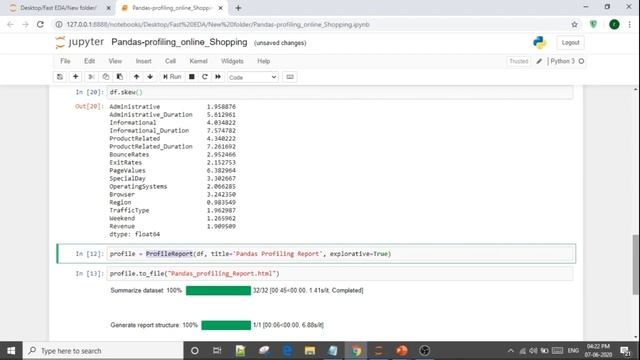Open the View menu
Image resolution: width=640 pixels, height=360 pixels.
[115, 61]
